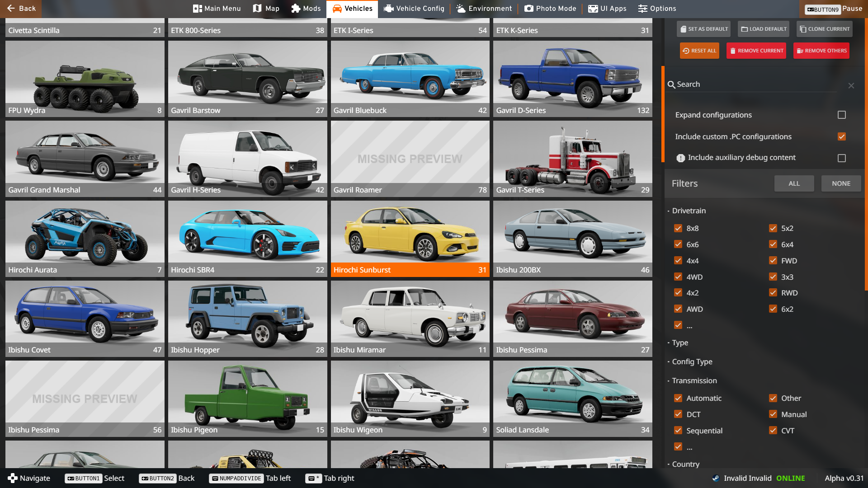Select ALL filters button
868x488 pixels.
coord(794,183)
